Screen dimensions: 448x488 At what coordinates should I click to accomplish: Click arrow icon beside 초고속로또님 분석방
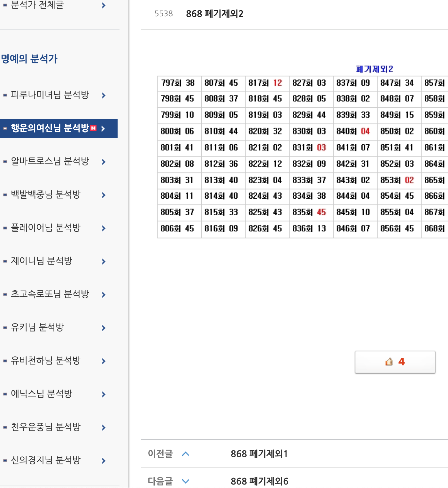click(104, 294)
